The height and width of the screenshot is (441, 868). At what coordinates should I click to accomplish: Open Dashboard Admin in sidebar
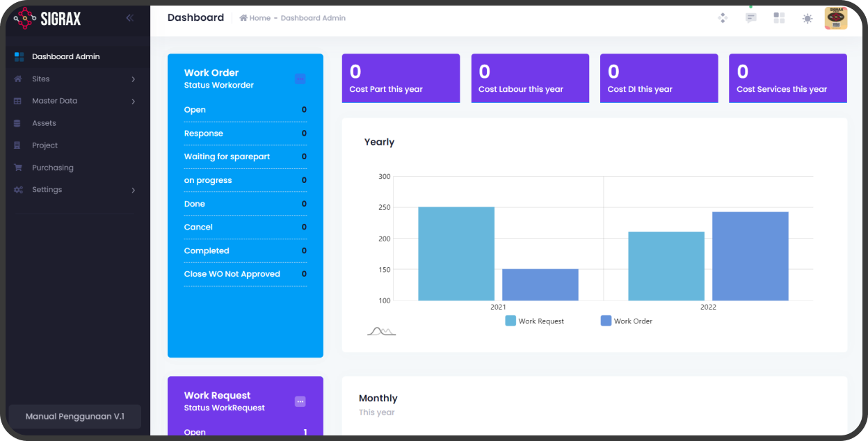(65, 56)
